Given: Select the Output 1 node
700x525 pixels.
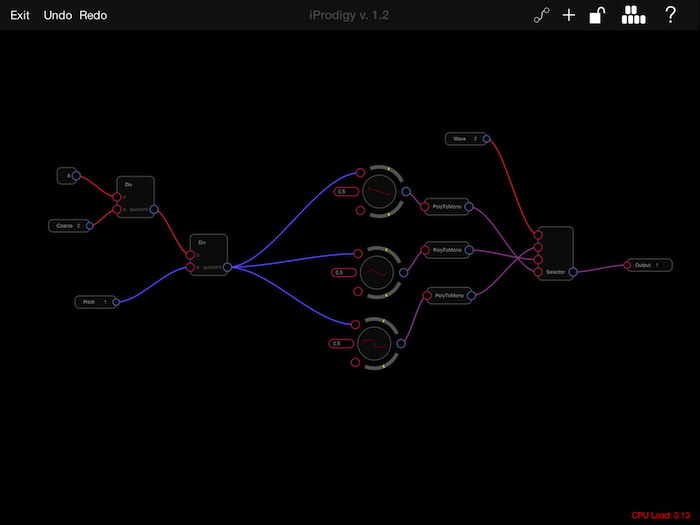Looking at the screenshot, I should tap(650, 265).
